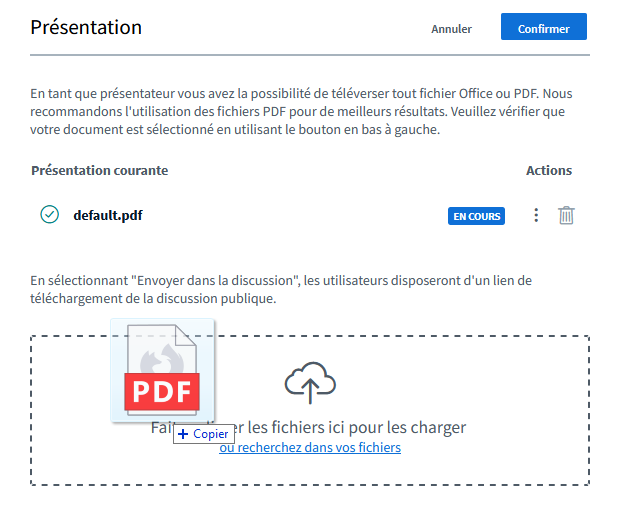Click the 'Présentation' dialog heading
The image size is (624, 517).
[86, 27]
